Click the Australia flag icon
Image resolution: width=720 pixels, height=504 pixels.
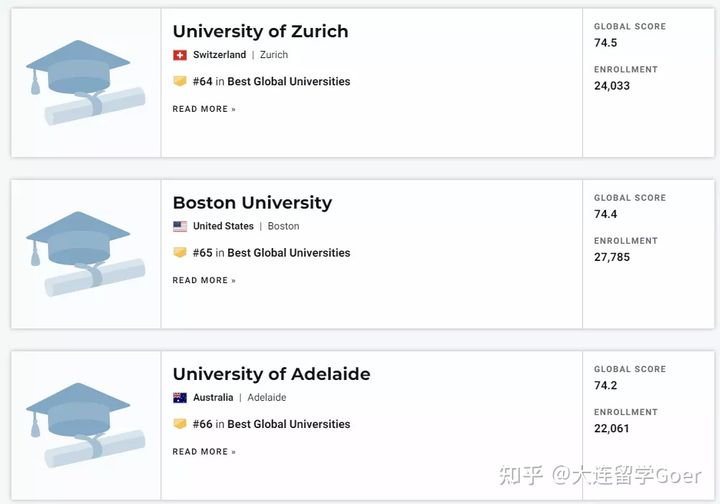(180, 398)
